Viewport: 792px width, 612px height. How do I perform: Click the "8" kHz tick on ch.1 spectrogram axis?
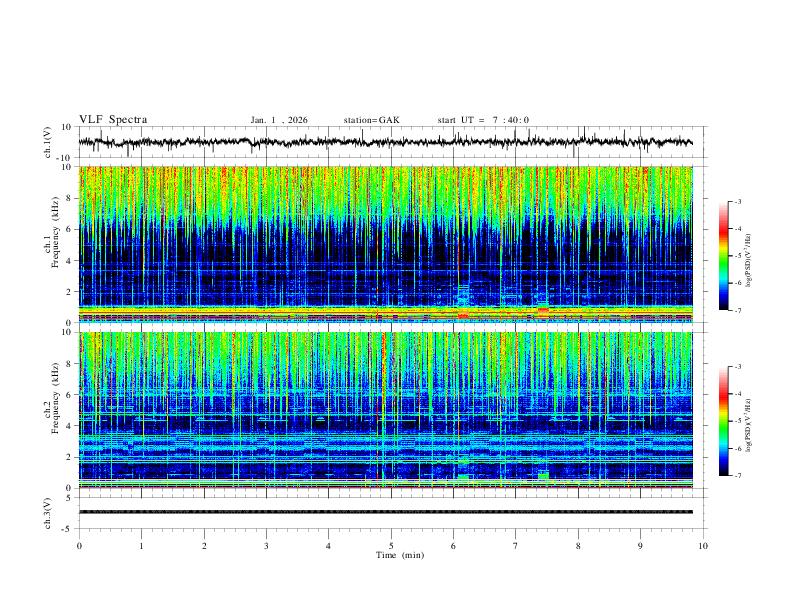[70, 198]
